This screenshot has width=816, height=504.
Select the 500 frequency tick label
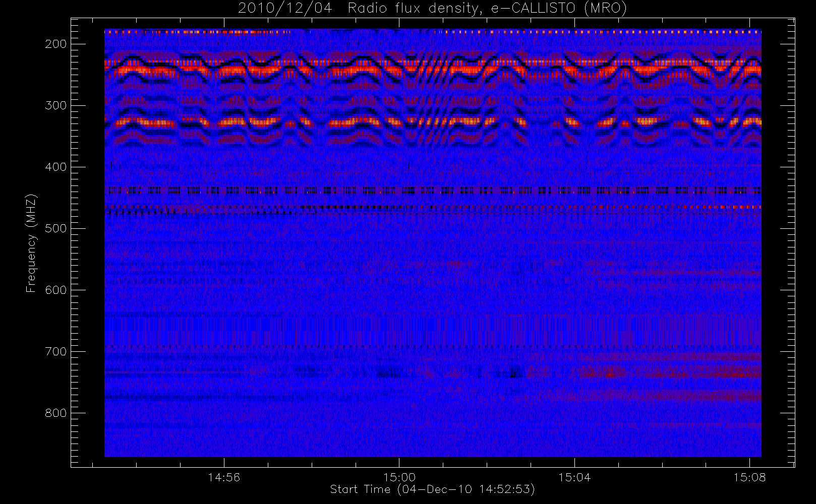(x=56, y=228)
